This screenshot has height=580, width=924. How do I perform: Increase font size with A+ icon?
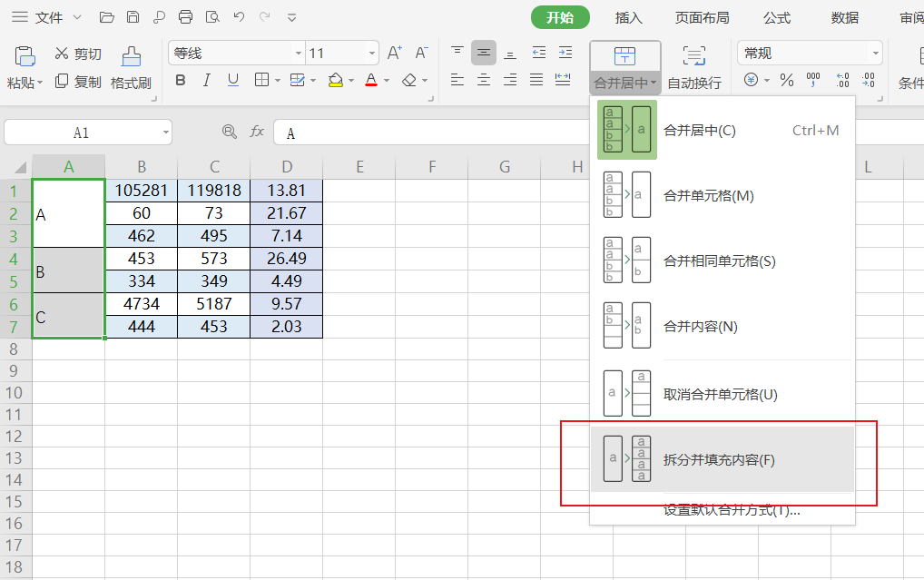[393, 53]
